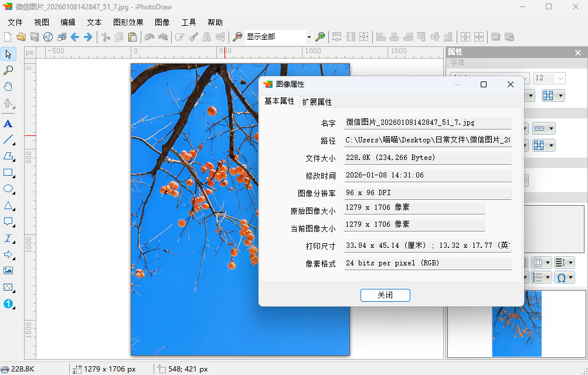Open the Omega symbol dropdown
This screenshot has height=375, width=588.
pos(565,277)
